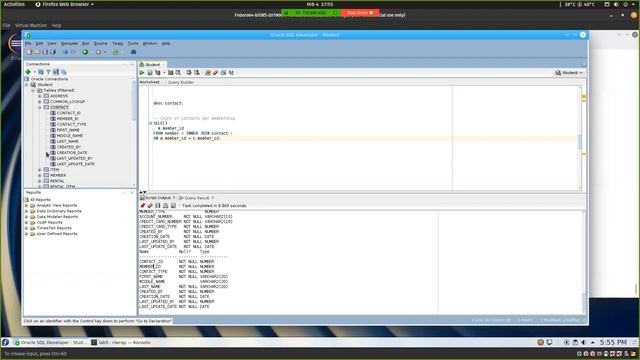
Task: Open Activities in the top bar
Action: [x=14, y=4]
